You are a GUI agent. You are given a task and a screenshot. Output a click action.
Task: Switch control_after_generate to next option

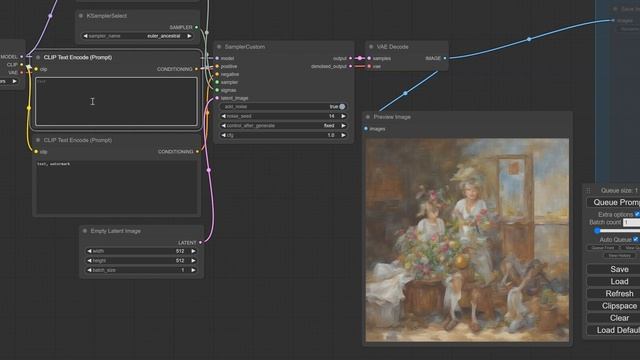343,126
